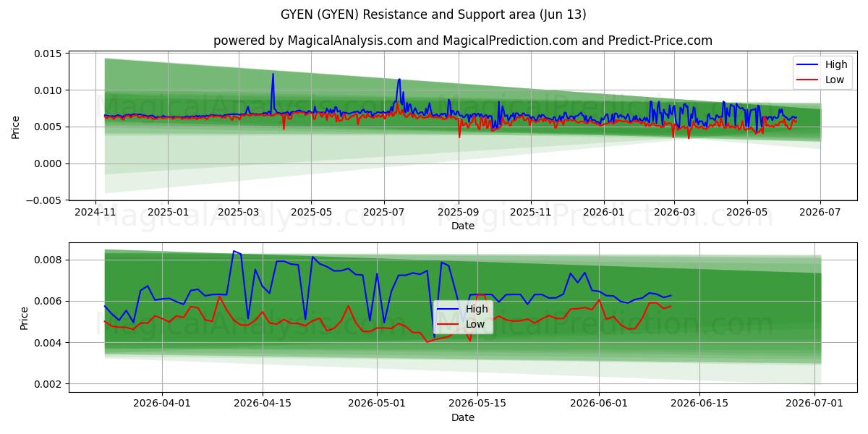Click the '0.004' y-axis label on bottom chart

click(48, 343)
